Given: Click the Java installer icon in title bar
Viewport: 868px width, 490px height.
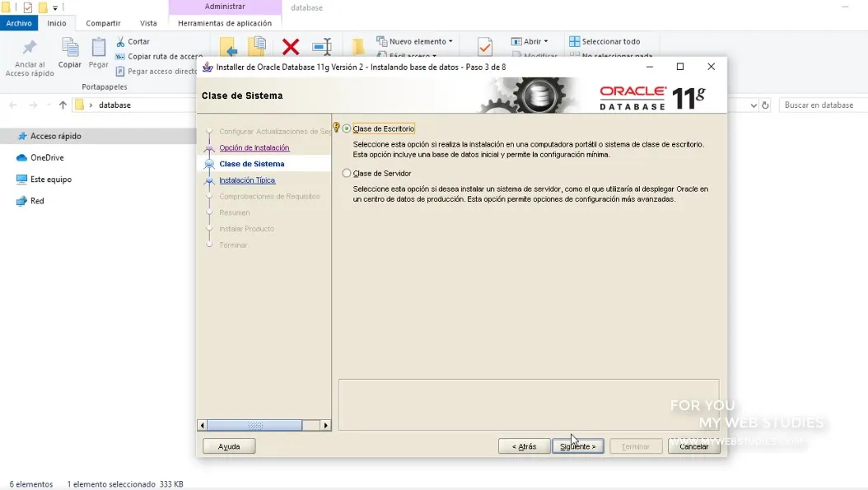Looking at the screenshot, I should tap(207, 67).
